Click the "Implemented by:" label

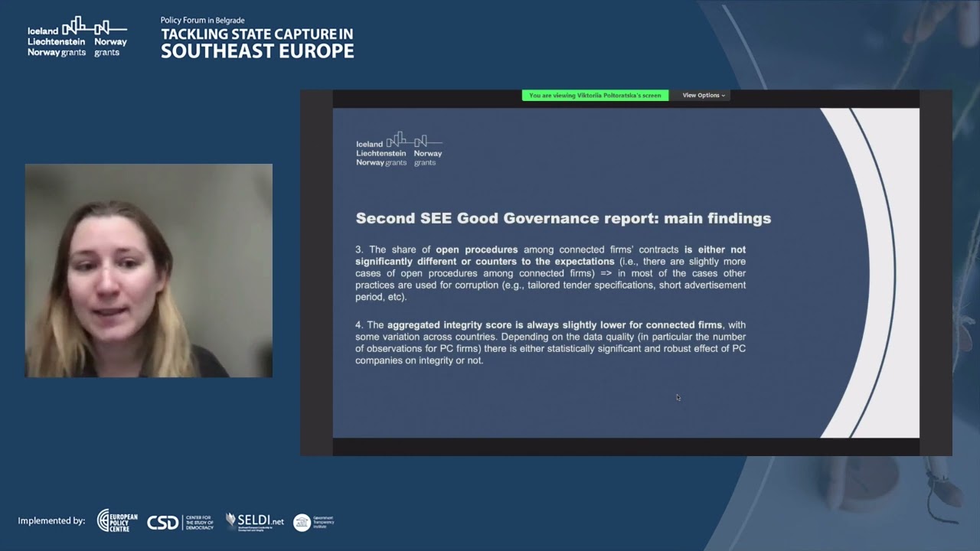tap(51, 521)
